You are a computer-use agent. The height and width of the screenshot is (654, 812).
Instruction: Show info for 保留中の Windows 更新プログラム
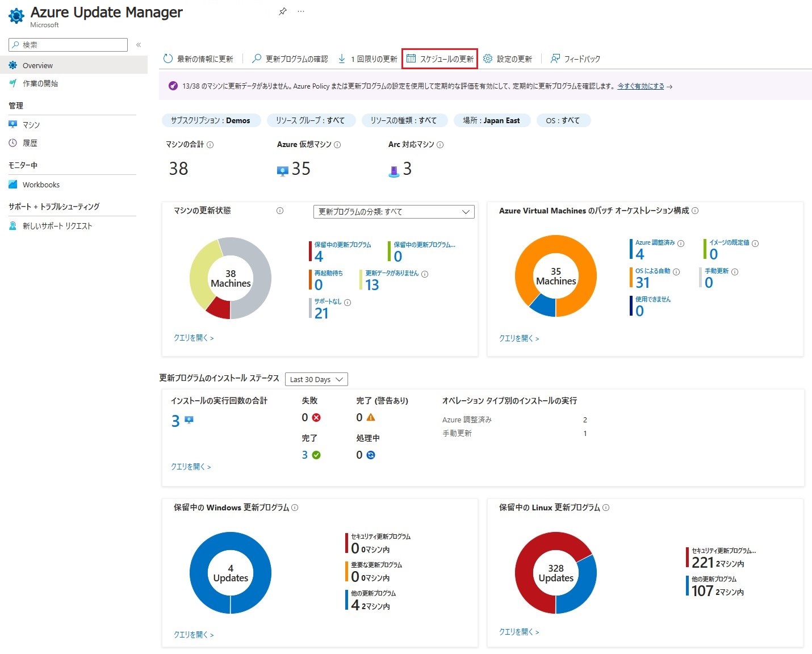tap(295, 508)
